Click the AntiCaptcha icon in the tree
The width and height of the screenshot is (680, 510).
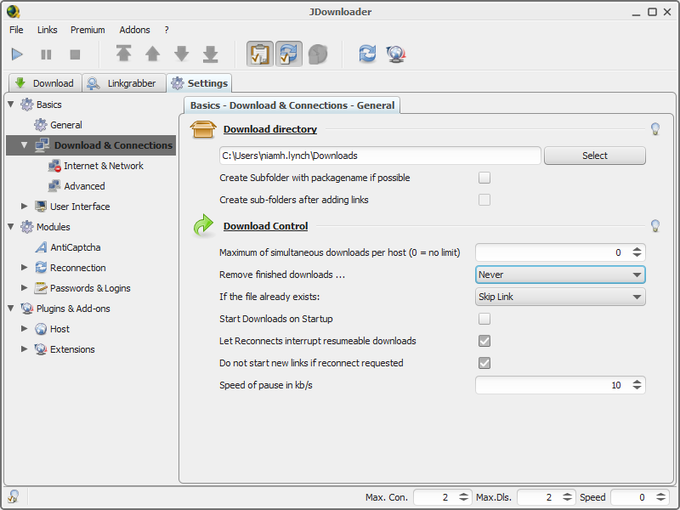pos(41,247)
